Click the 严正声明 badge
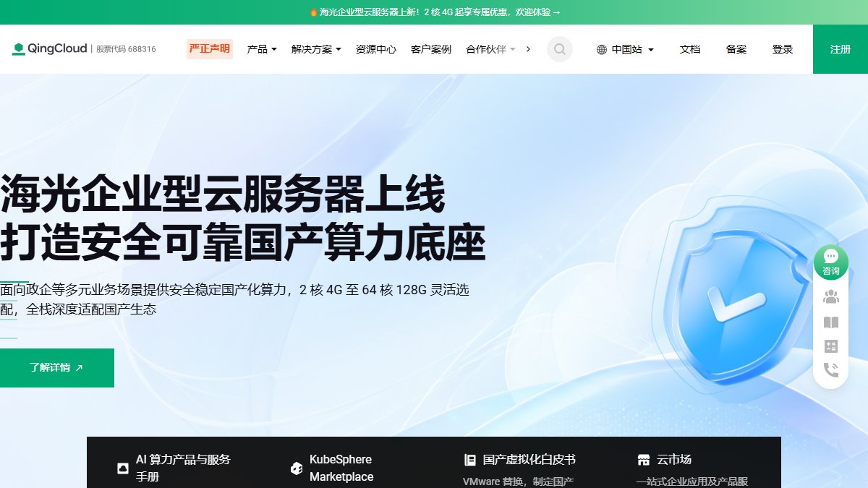The height and width of the screenshot is (488, 868). coord(210,49)
